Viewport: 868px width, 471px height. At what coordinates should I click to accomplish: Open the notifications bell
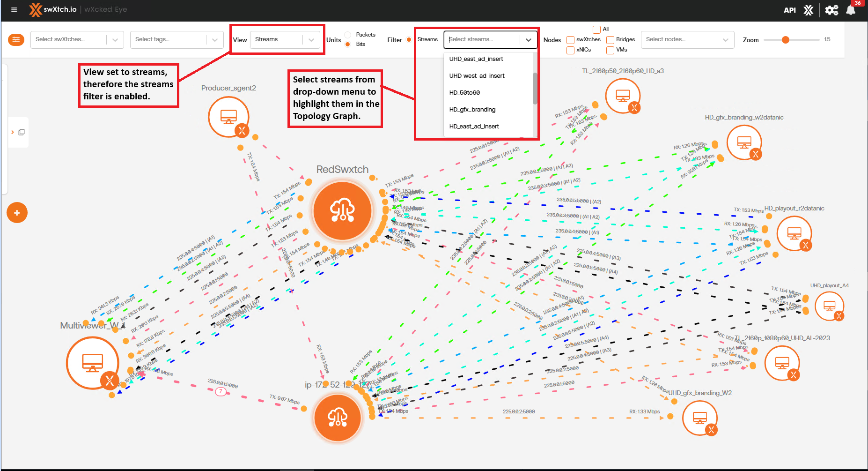tap(851, 10)
